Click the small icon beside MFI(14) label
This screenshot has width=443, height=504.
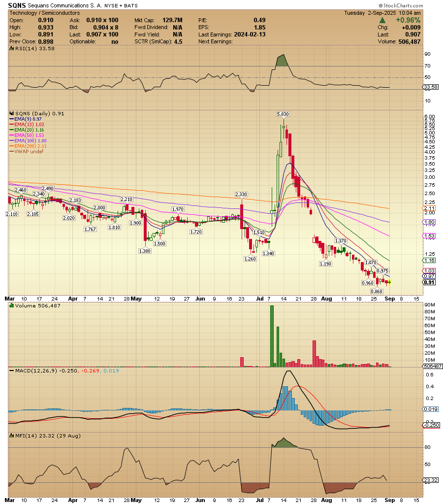point(12,436)
